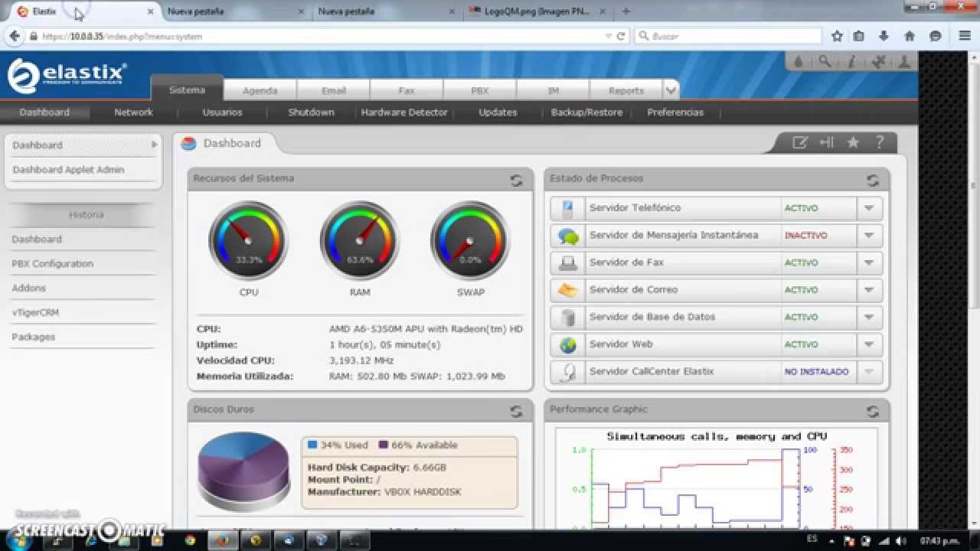Click the browser back arrow
Image resolution: width=980 pixels, height=551 pixels.
14,36
